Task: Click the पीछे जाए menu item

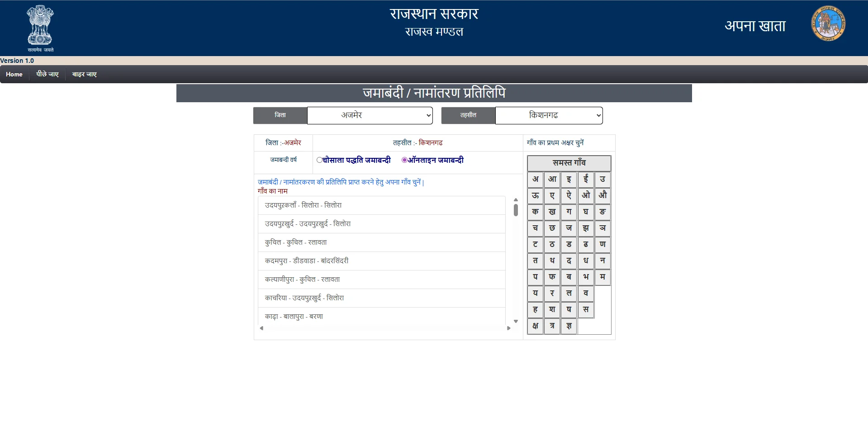Action: (47, 74)
